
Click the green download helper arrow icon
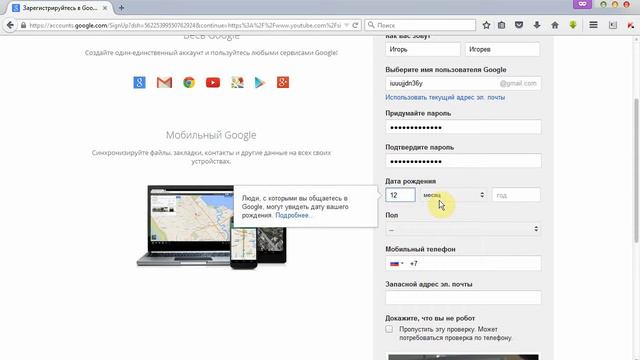pos(573,25)
